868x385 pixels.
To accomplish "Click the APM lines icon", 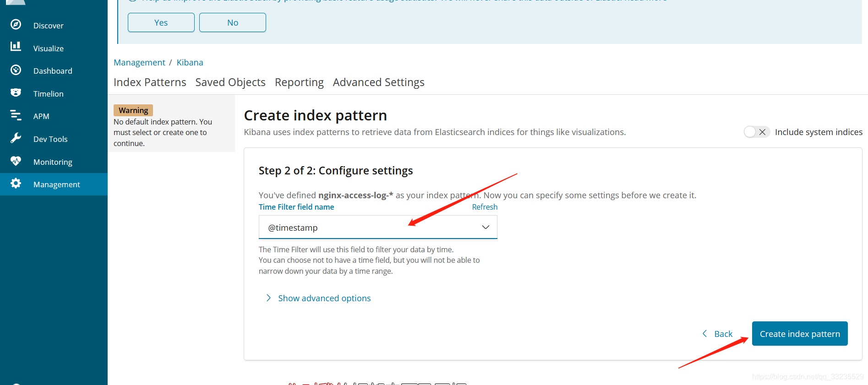I will coord(16,115).
